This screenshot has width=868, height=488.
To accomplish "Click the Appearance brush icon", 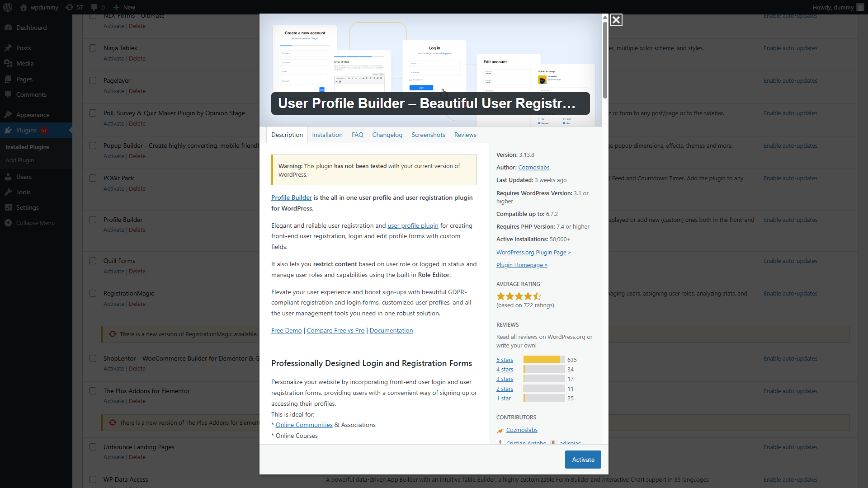I will click(8, 115).
